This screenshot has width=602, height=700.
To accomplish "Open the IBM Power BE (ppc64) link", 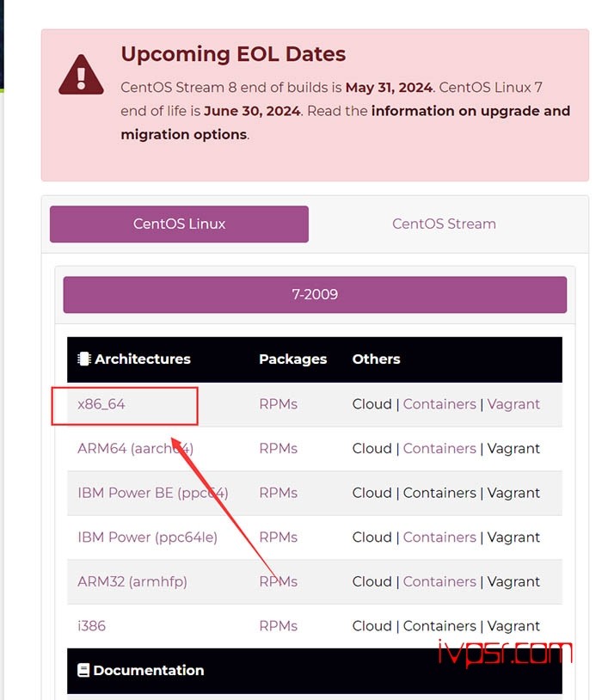I will 153,493.
